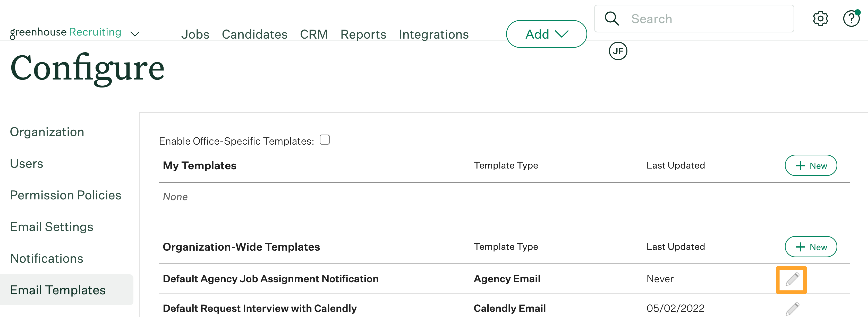This screenshot has height=317, width=868.
Task: Create a new template under My Templates
Action: [811, 165]
